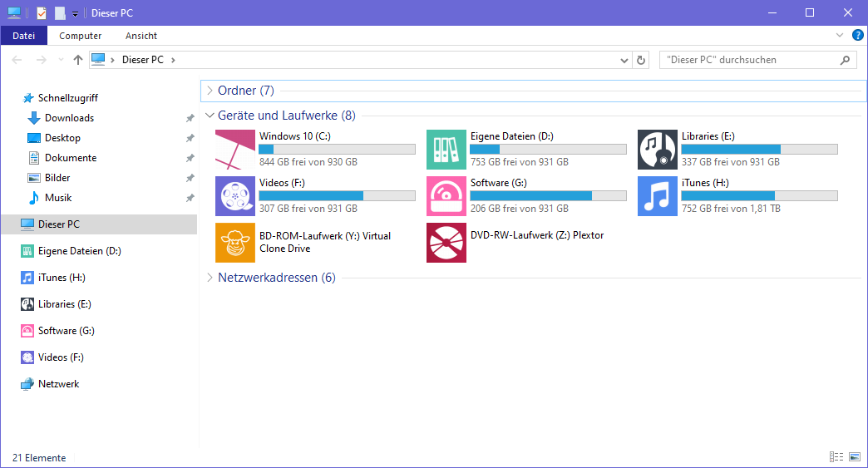This screenshot has width=868, height=468.
Task: Open the quick access toolbar customize dropdown
Action: click(76, 14)
